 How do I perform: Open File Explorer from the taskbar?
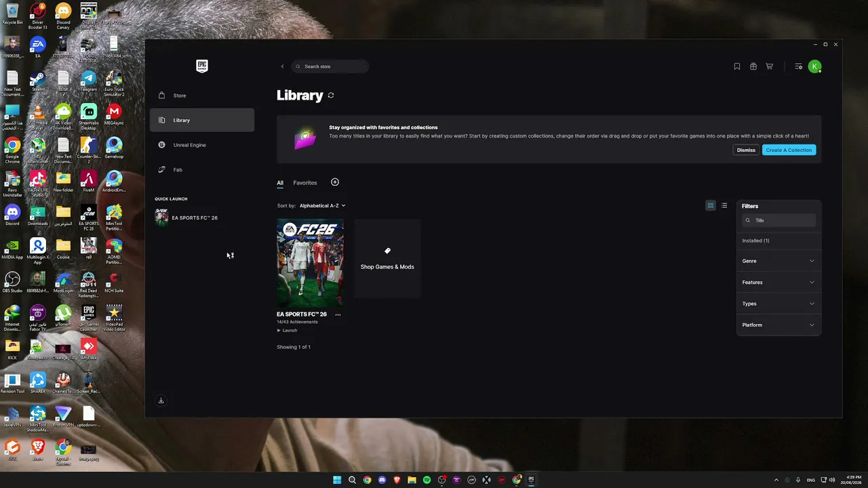[412, 480]
